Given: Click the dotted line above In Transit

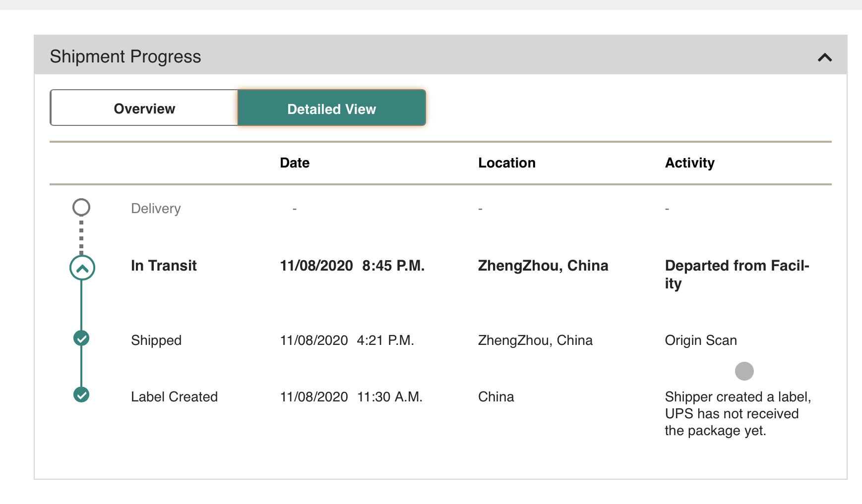Looking at the screenshot, I should tap(81, 237).
